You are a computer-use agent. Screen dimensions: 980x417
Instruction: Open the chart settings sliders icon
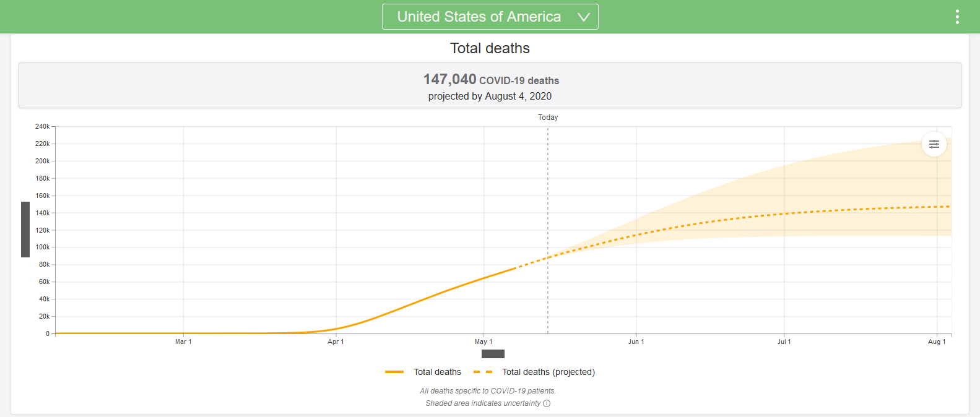click(x=934, y=144)
